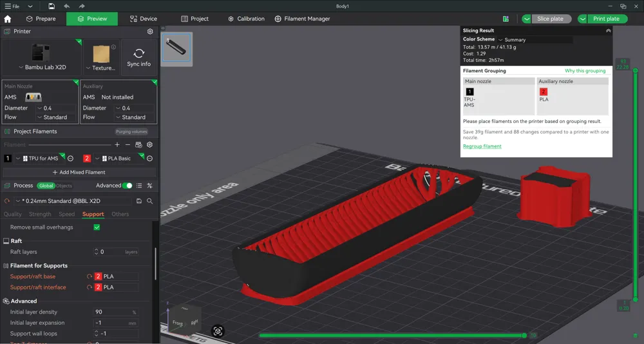Toggle Remove small overhangs checkbox

(97, 227)
